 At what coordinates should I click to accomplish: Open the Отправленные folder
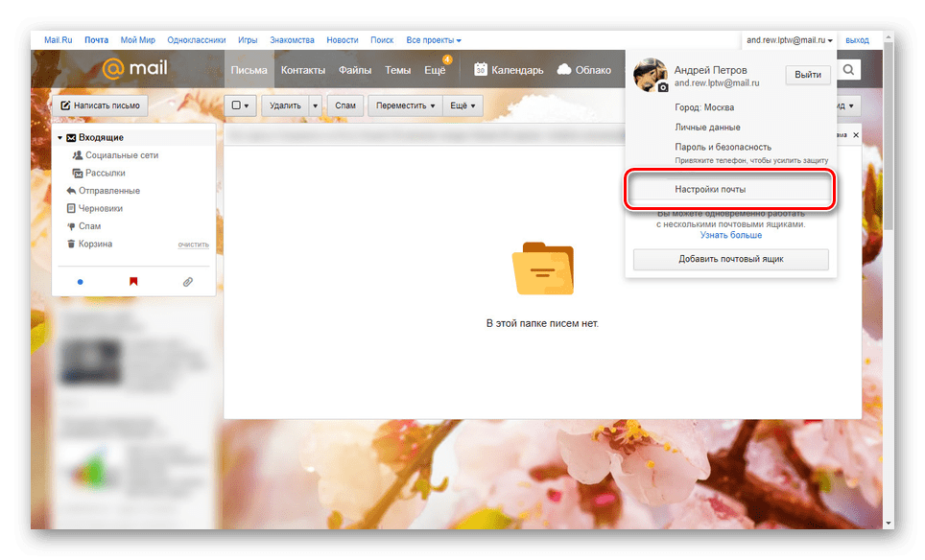click(104, 191)
